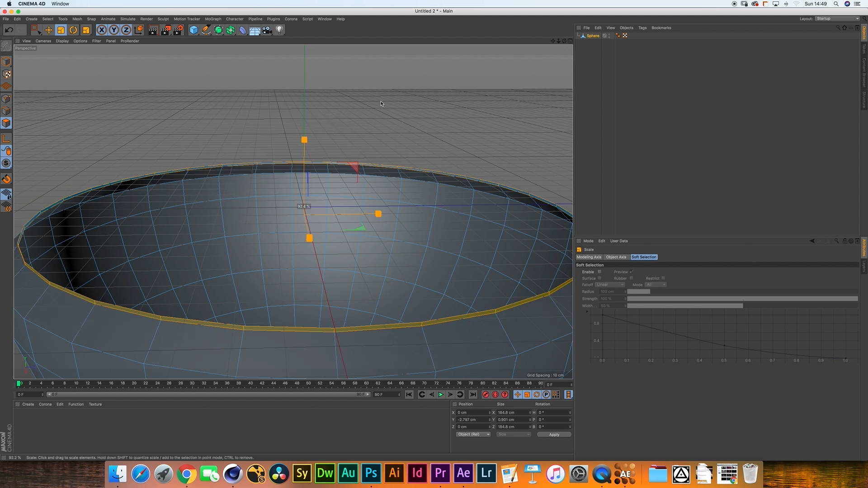Open the Falloff Linear dropdown

click(x=609, y=285)
